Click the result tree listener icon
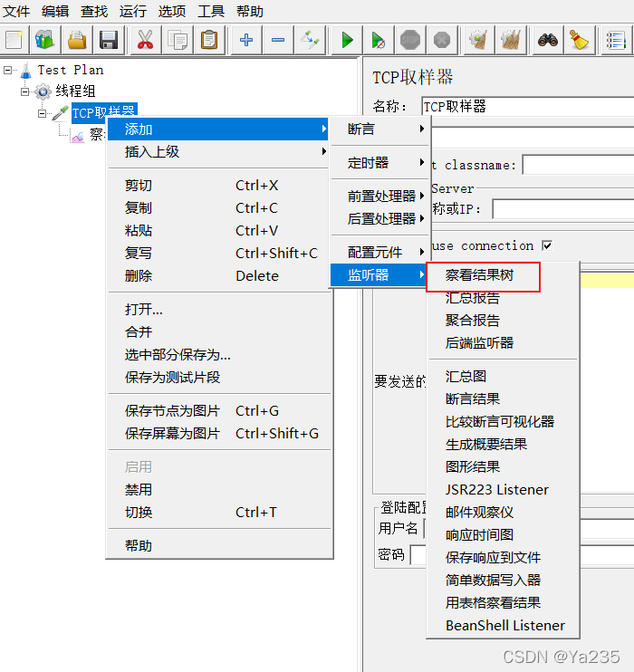 point(77,136)
